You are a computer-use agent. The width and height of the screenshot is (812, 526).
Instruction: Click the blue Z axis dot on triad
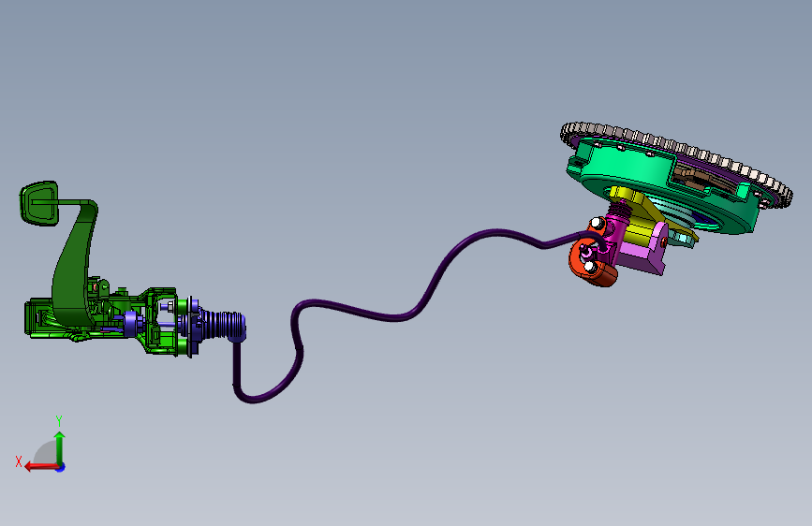coord(61,467)
